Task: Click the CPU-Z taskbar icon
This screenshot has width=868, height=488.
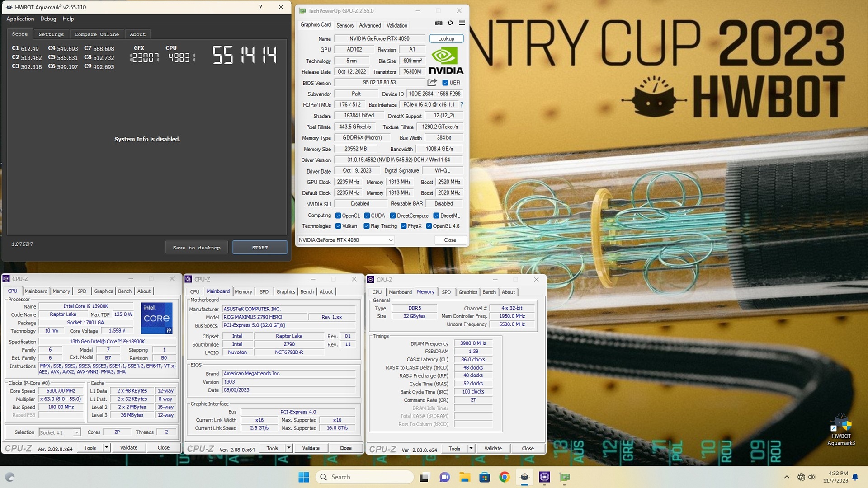Action: tap(544, 477)
